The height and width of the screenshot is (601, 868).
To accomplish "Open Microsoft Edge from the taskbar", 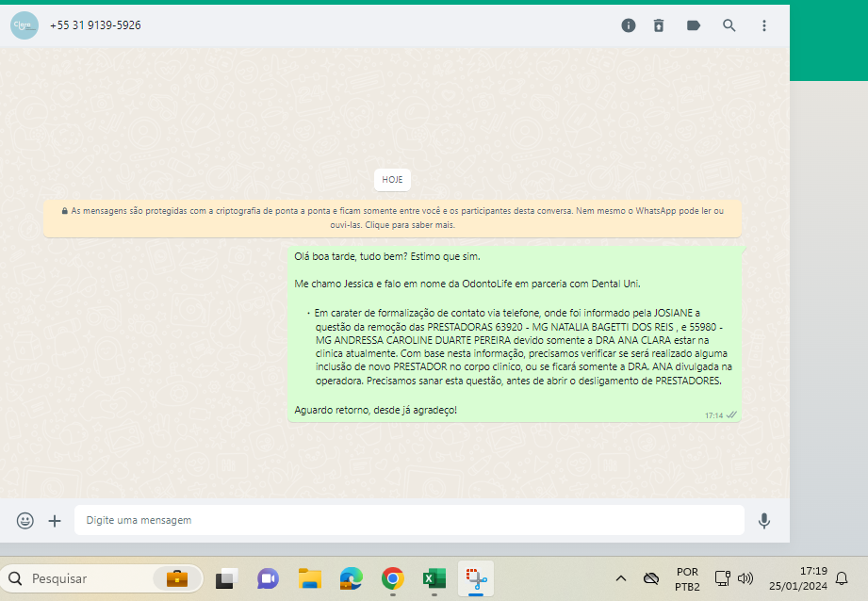I will click(351, 579).
